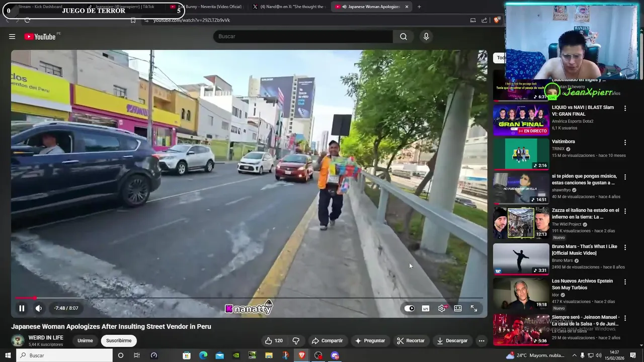
Task: Open the notification center icon
Action: pos(632,355)
